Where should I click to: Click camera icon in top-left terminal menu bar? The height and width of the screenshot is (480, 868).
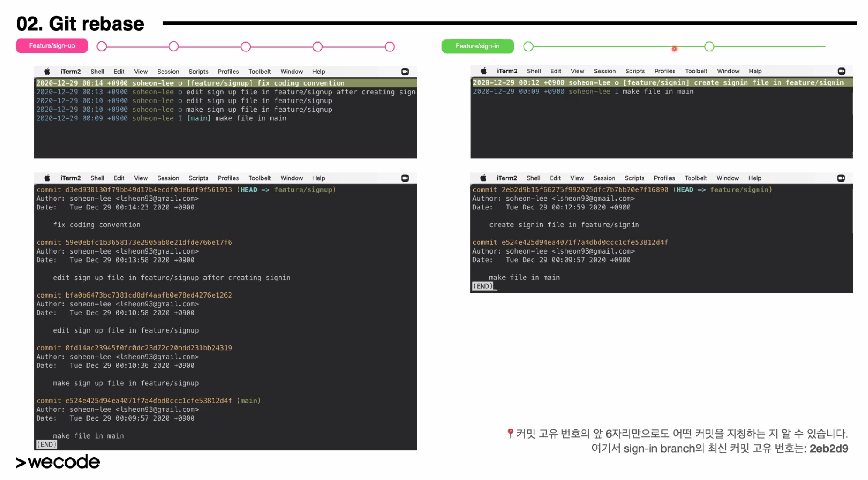405,72
